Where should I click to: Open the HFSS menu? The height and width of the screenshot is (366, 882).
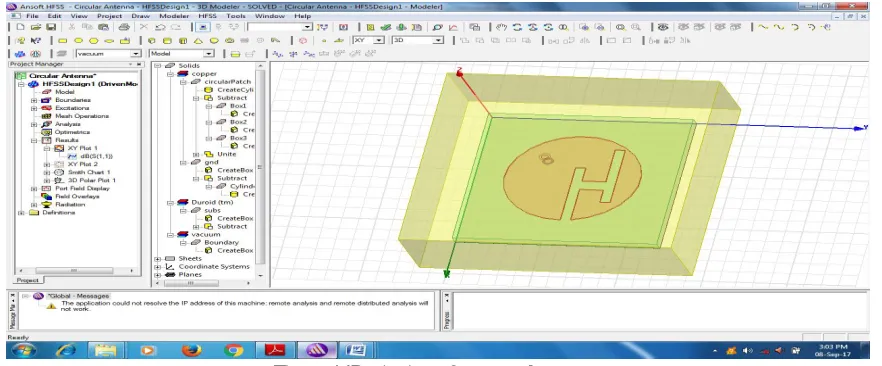[207, 16]
